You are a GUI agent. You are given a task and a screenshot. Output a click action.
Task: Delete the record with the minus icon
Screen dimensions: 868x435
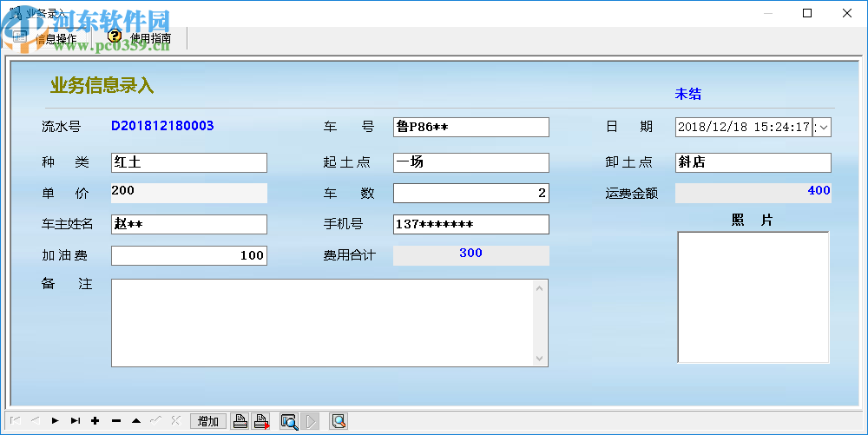115,421
